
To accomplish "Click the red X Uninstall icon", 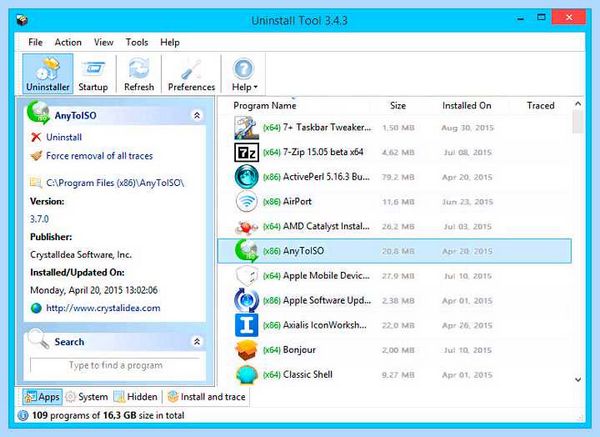I will click(x=36, y=137).
